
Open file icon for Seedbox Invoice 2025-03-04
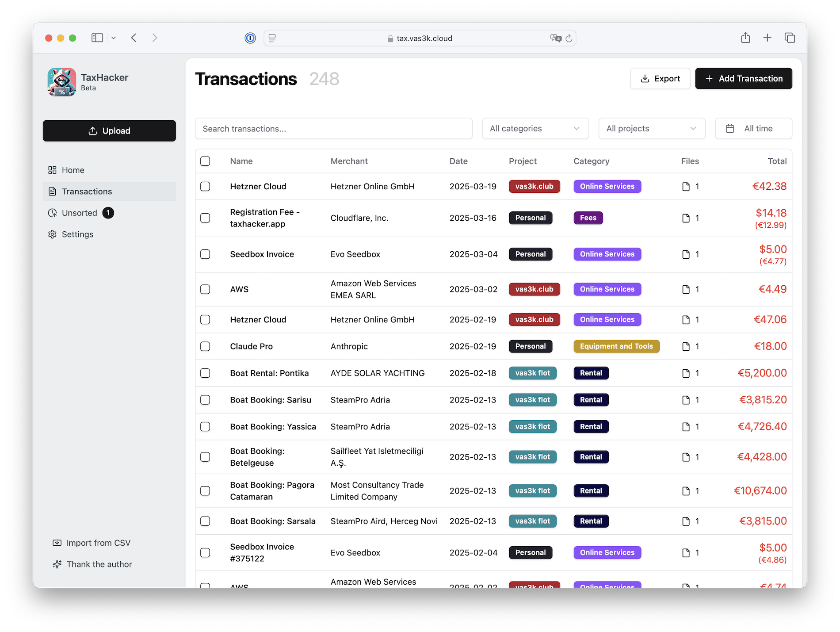point(686,254)
